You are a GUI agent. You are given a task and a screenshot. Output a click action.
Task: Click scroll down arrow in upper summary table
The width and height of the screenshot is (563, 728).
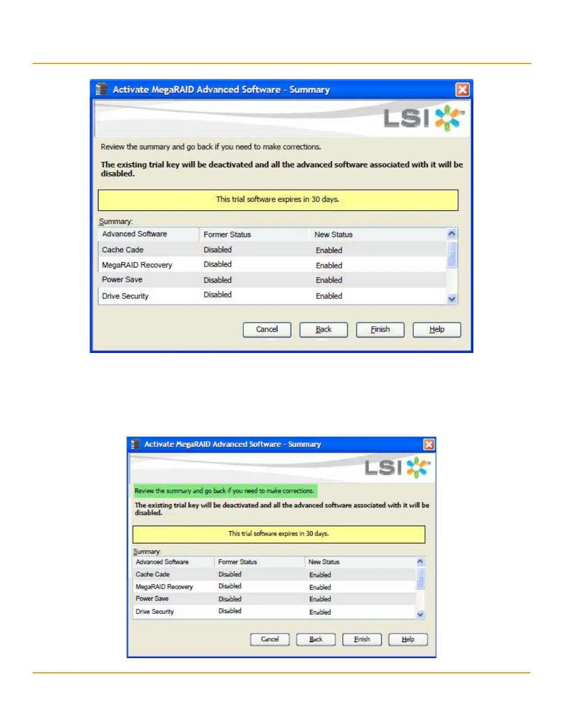452,299
